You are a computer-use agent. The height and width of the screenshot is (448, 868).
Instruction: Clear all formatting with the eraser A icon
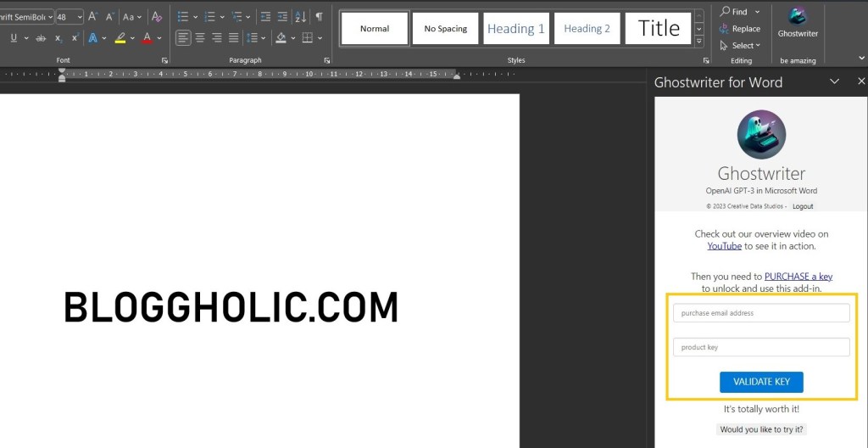tap(157, 17)
